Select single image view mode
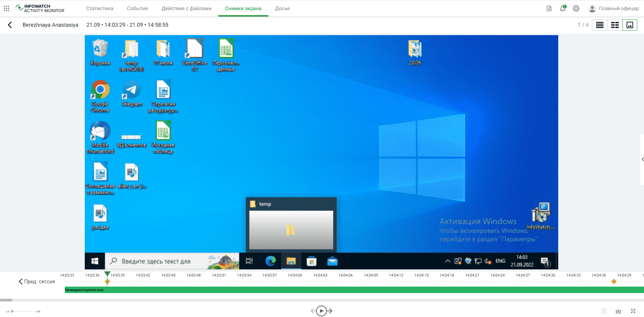 tap(630, 25)
